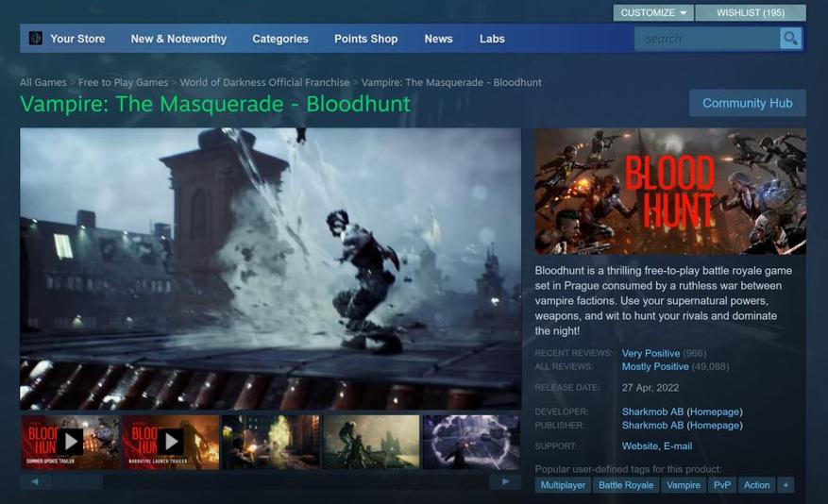Select the crouching vampire rooftop screenshot thumbnail
Viewport: 828px width, 504px height.
tap(371, 443)
